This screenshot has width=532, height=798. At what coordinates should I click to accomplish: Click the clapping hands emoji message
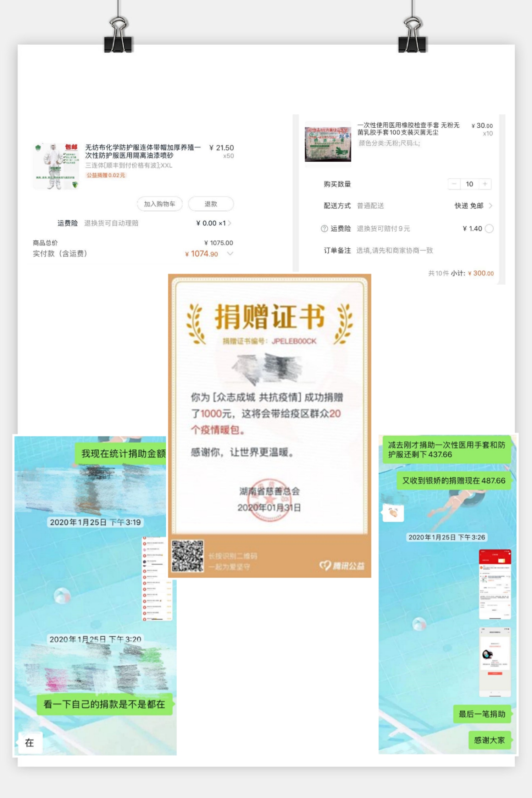point(393,512)
